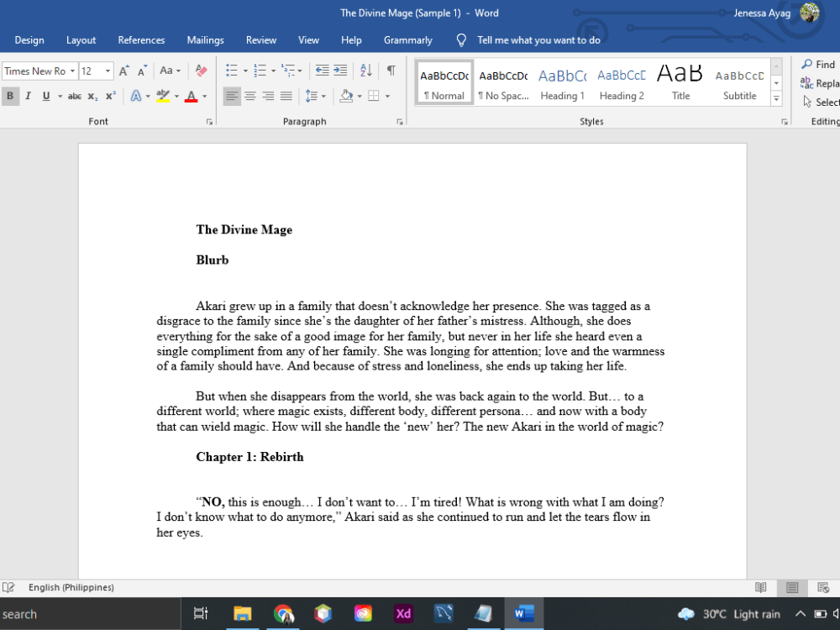Open the Review tab
The height and width of the screenshot is (630, 840).
(261, 40)
